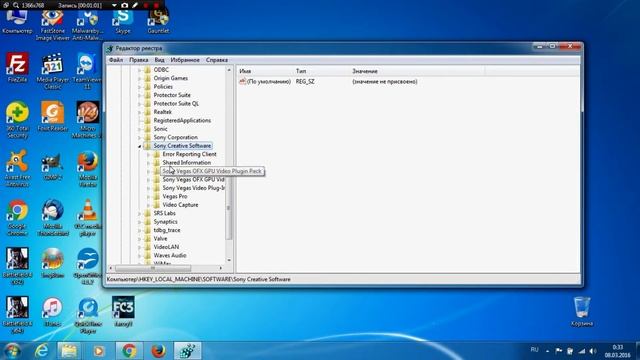Viewport: 640px width, 360px height.
Task: Expand the Vegas Pro key
Action: (x=148, y=196)
